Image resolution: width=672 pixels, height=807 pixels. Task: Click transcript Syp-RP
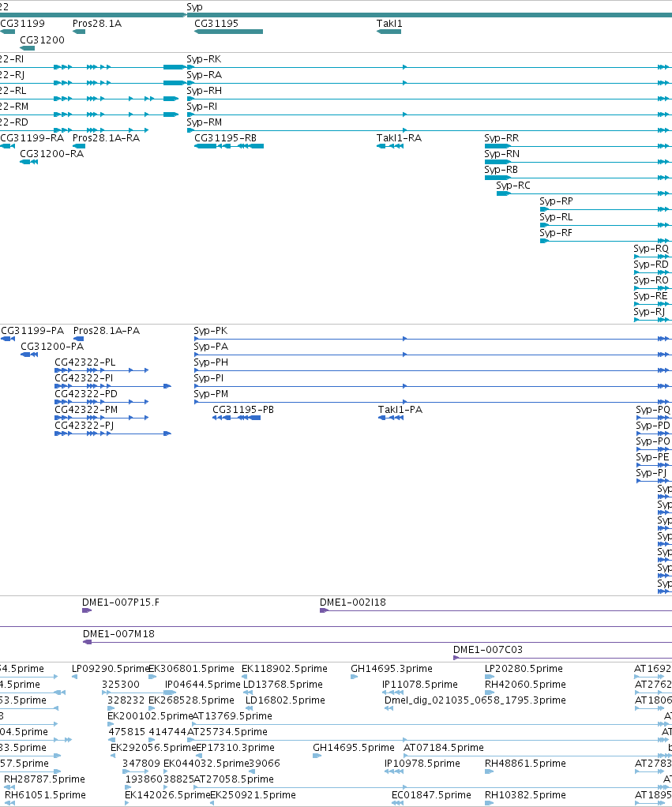[556, 201]
